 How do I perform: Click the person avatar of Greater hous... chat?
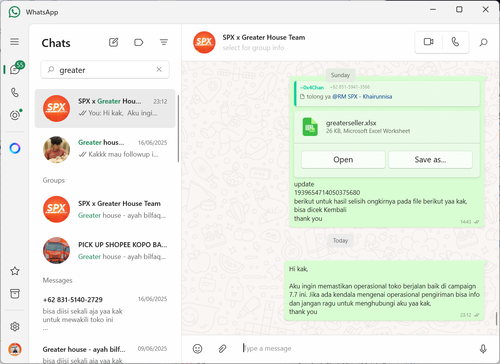click(56, 149)
